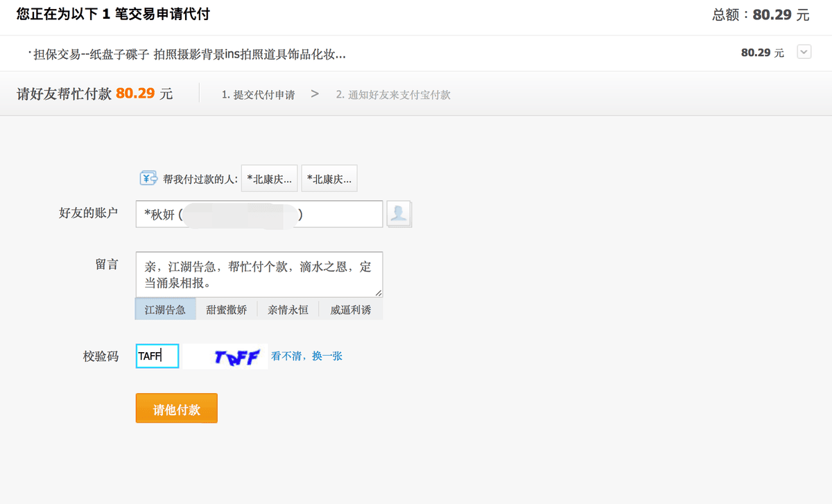Click the 好友的账户 input field
The height and width of the screenshot is (504, 832).
pos(259,215)
